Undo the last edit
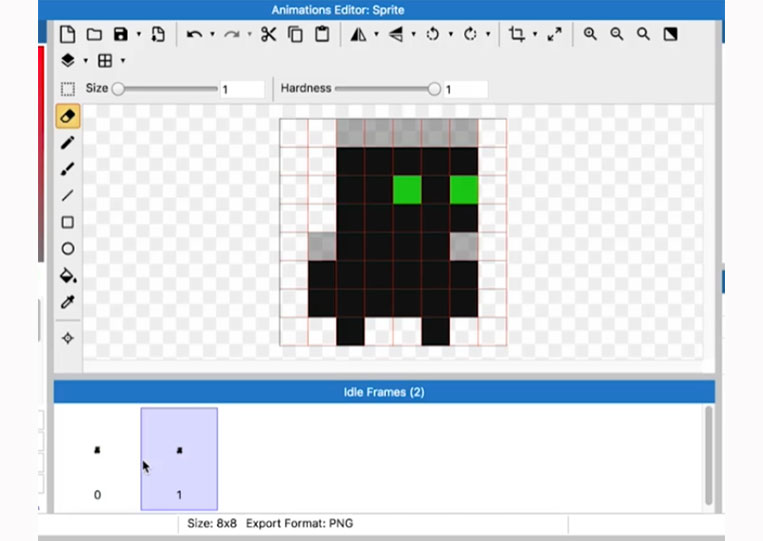763x541 pixels. [x=194, y=35]
